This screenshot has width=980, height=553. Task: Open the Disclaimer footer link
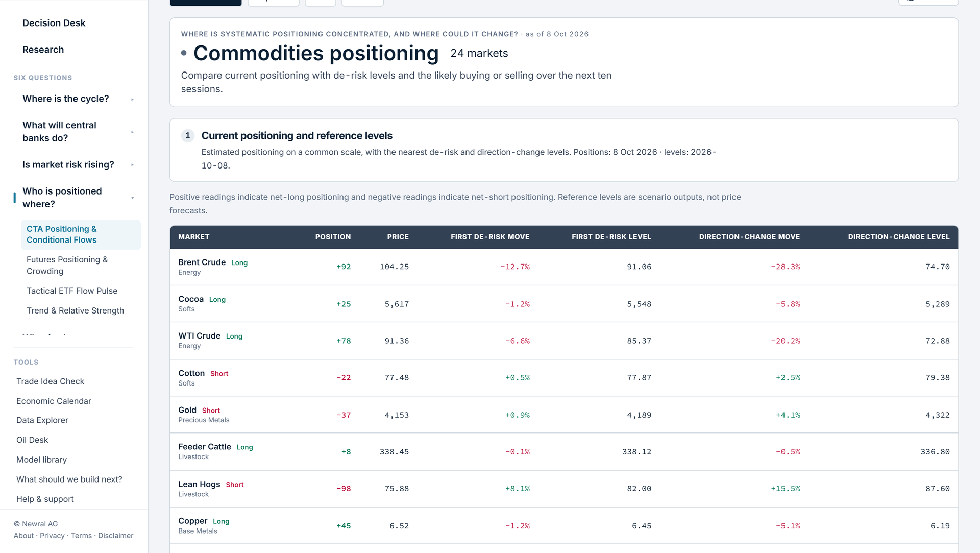pyautogui.click(x=115, y=536)
